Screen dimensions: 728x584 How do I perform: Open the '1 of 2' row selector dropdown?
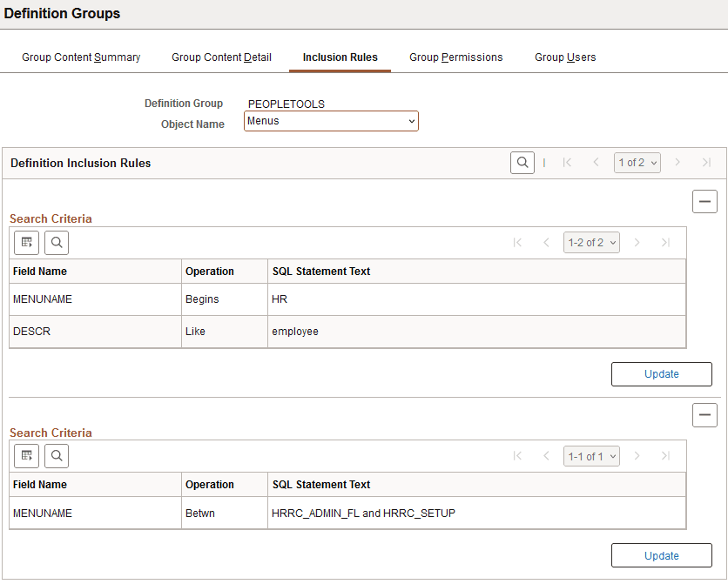point(637,162)
